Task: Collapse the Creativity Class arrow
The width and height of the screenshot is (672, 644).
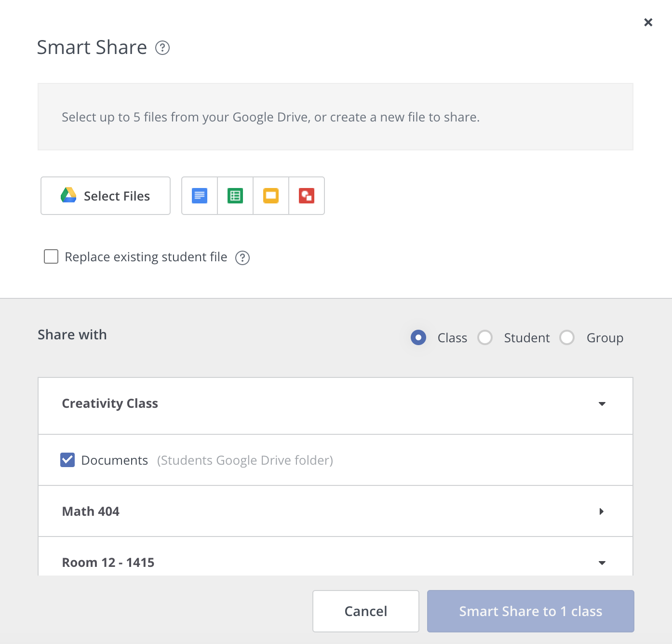Action: 602,404
